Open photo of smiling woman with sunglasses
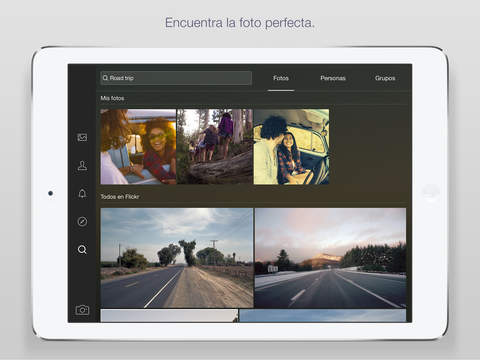Image resolution: width=480 pixels, height=360 pixels. pyautogui.click(x=138, y=147)
